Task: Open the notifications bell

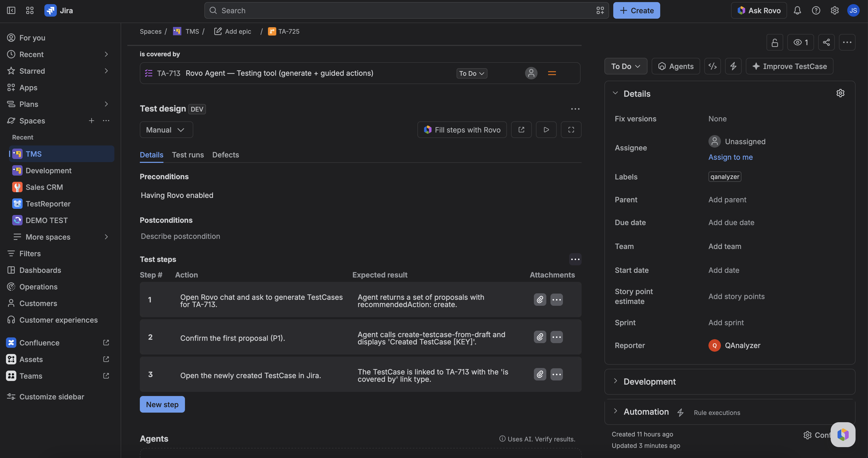Action: (797, 10)
